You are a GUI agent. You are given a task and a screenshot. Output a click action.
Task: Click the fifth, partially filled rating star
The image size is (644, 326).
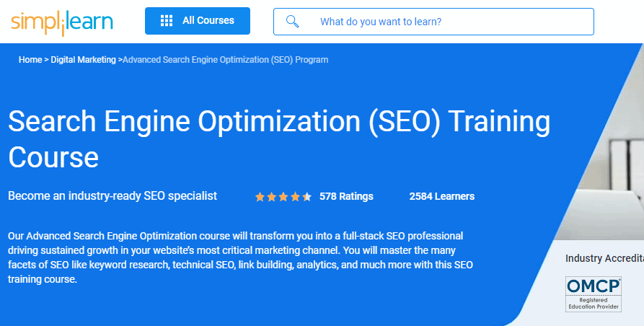(x=306, y=196)
